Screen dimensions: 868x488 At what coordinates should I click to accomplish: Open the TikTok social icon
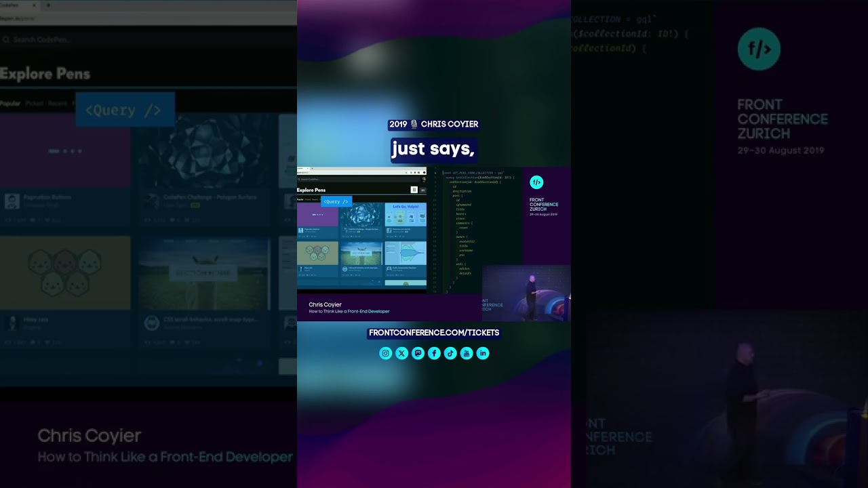450,353
